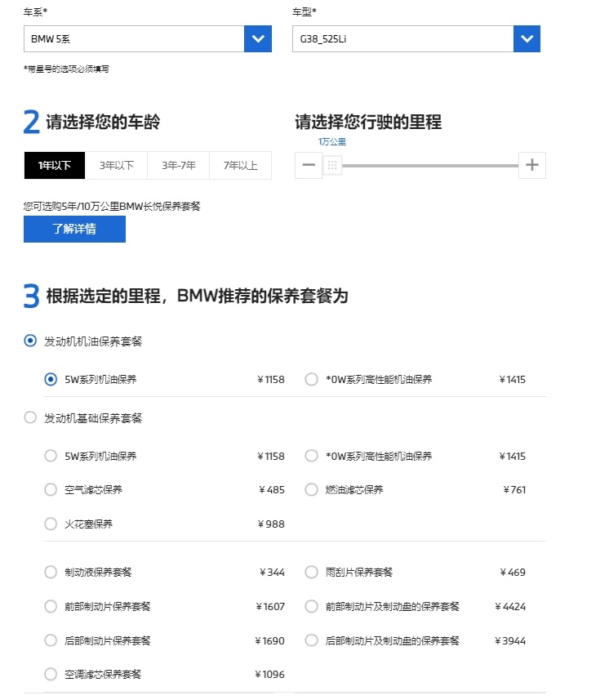Select *0W系列高性能机油保养 under 基础保养套餐
This screenshot has width=609, height=700.
tap(311, 456)
